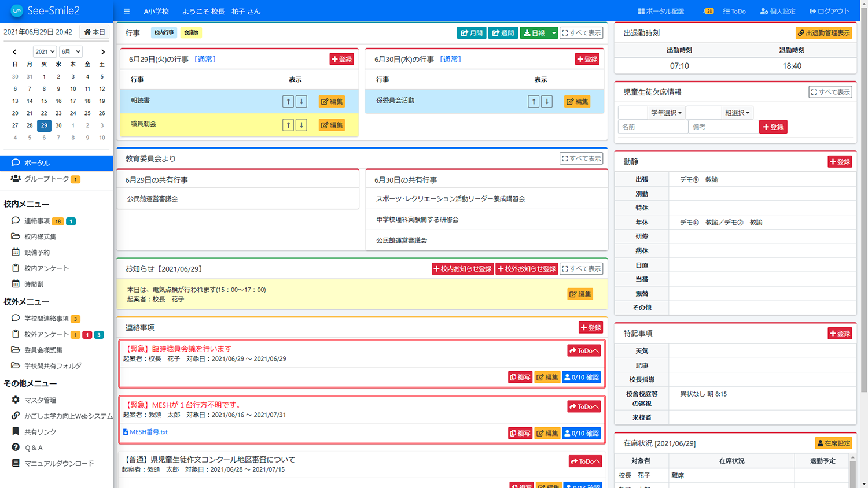Open the MESH番号.txt attachment
This screenshot has width=868, height=488.
tap(145, 432)
